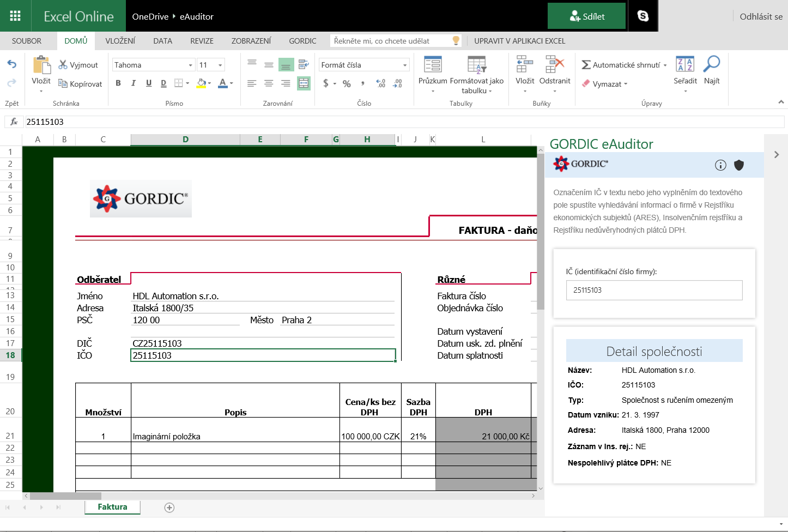The height and width of the screenshot is (532, 788).
Task: Toggle middle vertical alignment
Action: [x=269, y=64]
